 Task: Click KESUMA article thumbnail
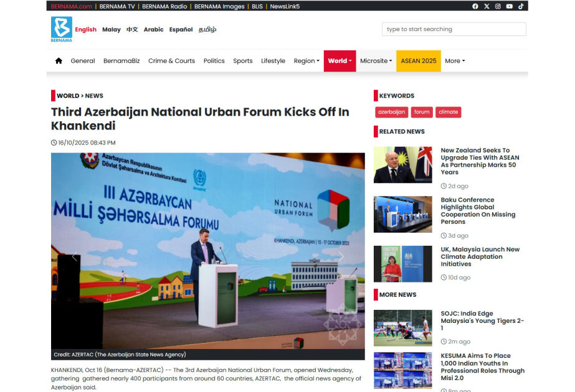[x=402, y=370]
